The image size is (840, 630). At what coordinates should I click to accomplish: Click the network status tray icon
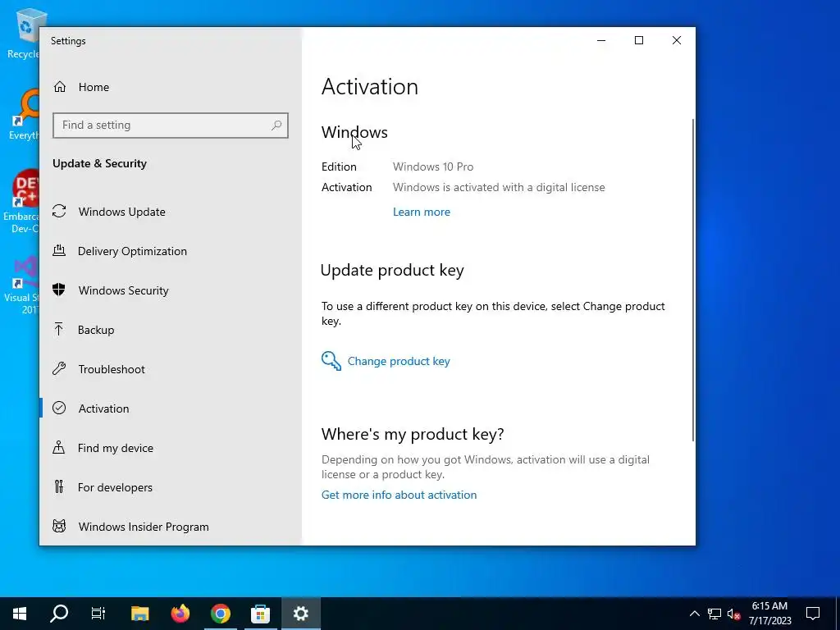point(714,614)
